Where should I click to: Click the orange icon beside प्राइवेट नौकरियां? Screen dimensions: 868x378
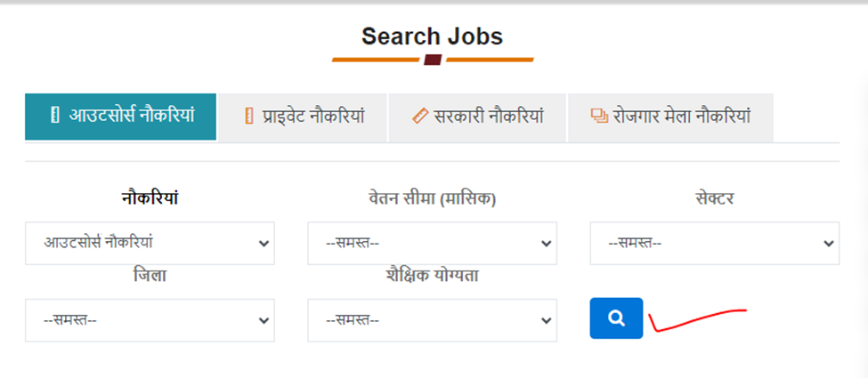pos(249,117)
